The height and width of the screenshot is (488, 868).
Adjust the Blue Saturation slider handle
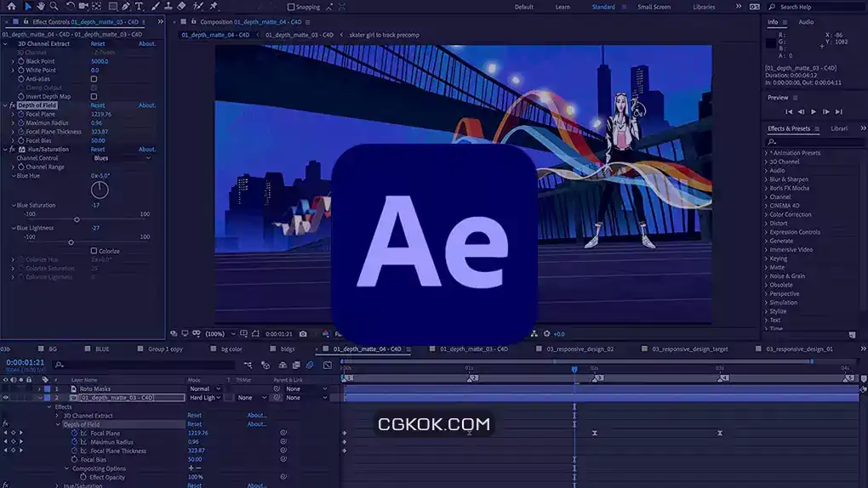[77, 219]
